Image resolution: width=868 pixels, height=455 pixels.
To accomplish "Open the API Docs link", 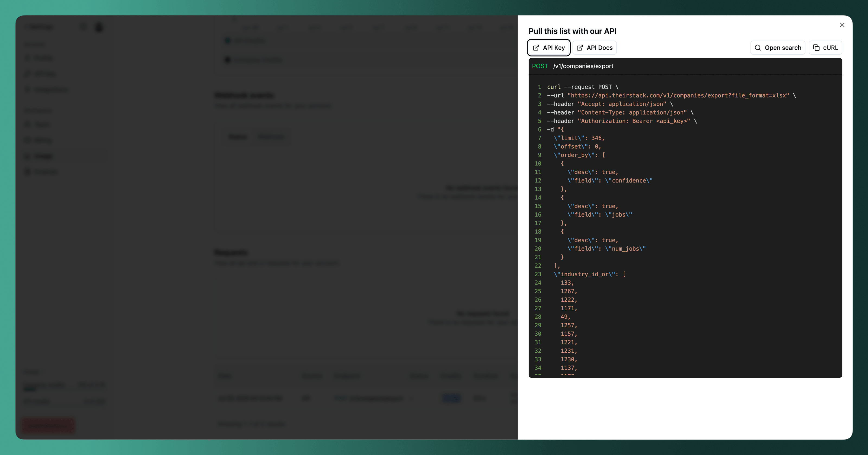I will 595,48.
